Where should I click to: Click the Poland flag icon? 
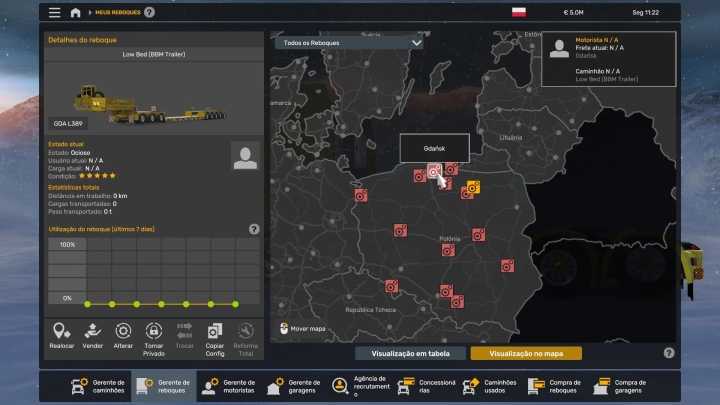point(519,12)
